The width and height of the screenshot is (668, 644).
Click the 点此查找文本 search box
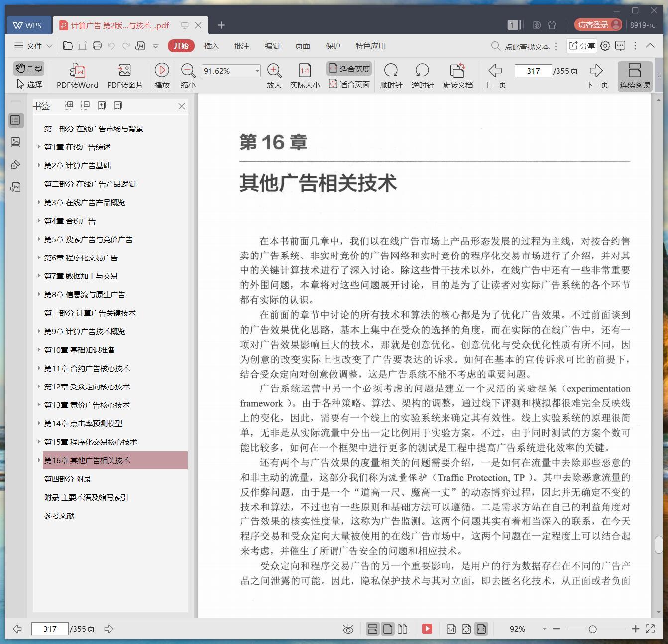point(521,46)
